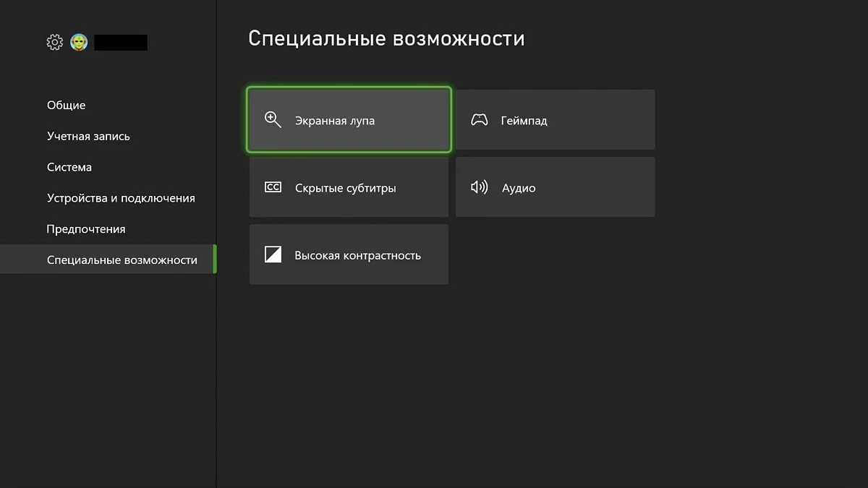Click the redacted username next to avatar
The height and width of the screenshot is (488, 868).
pos(121,43)
